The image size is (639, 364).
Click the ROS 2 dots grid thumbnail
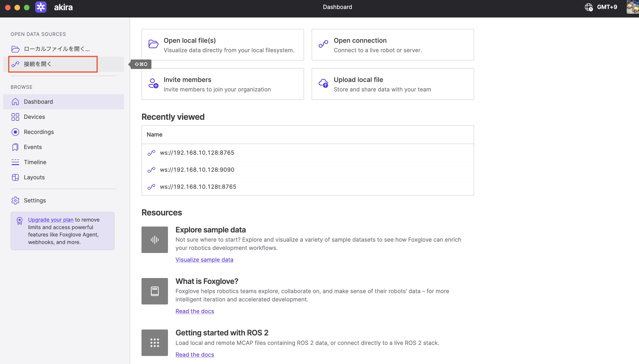pyautogui.click(x=155, y=343)
